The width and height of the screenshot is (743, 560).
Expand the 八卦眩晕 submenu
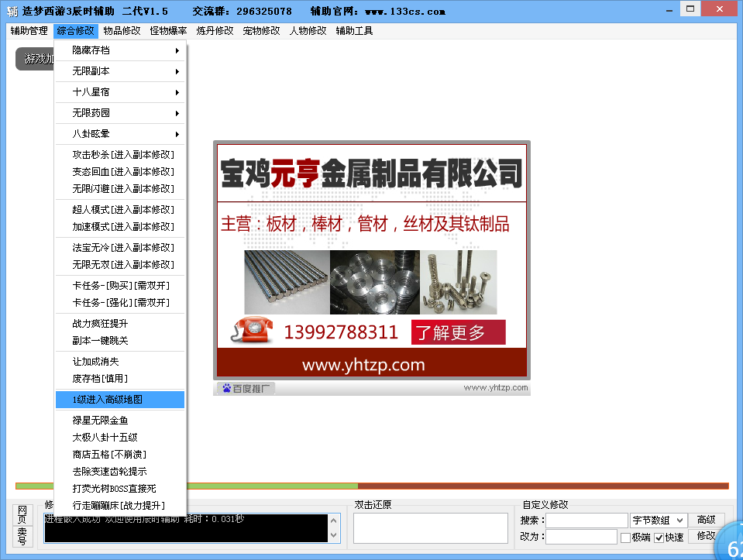pyautogui.click(x=120, y=133)
